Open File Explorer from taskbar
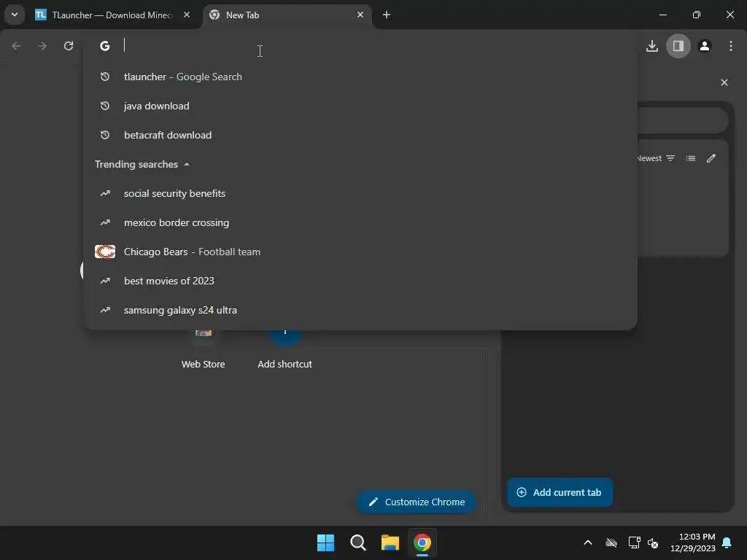The image size is (747, 560). coord(390,542)
